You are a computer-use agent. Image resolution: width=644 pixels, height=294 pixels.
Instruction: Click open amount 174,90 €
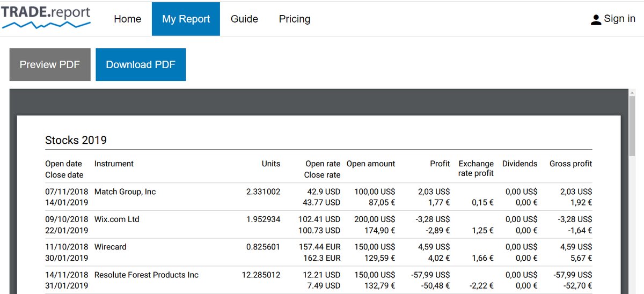point(379,230)
